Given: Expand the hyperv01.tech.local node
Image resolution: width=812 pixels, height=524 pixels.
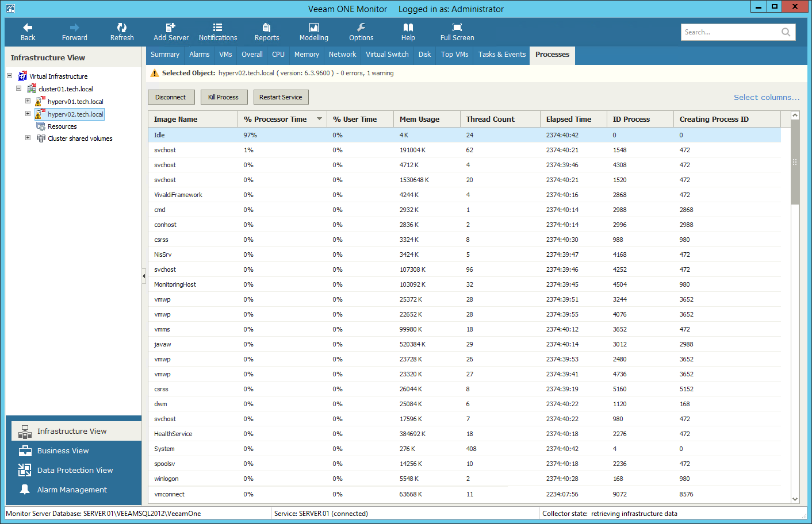Looking at the screenshot, I should point(28,101).
